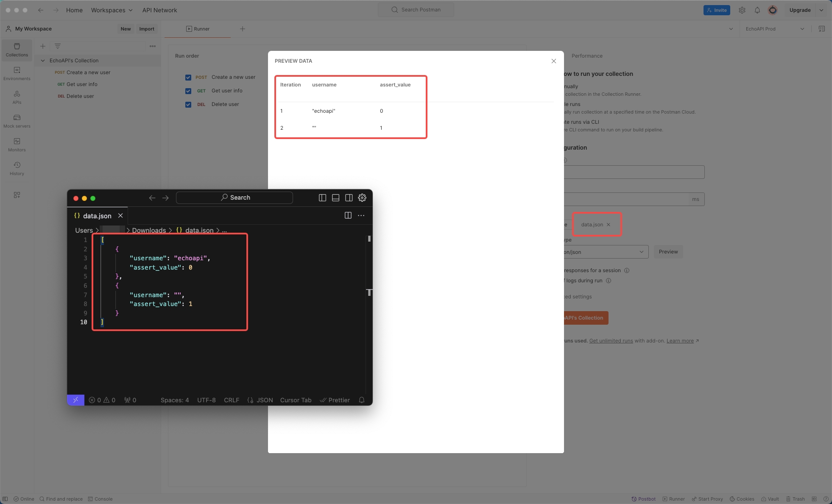Click the Prettier status bar item
The height and width of the screenshot is (504, 832).
click(x=335, y=400)
